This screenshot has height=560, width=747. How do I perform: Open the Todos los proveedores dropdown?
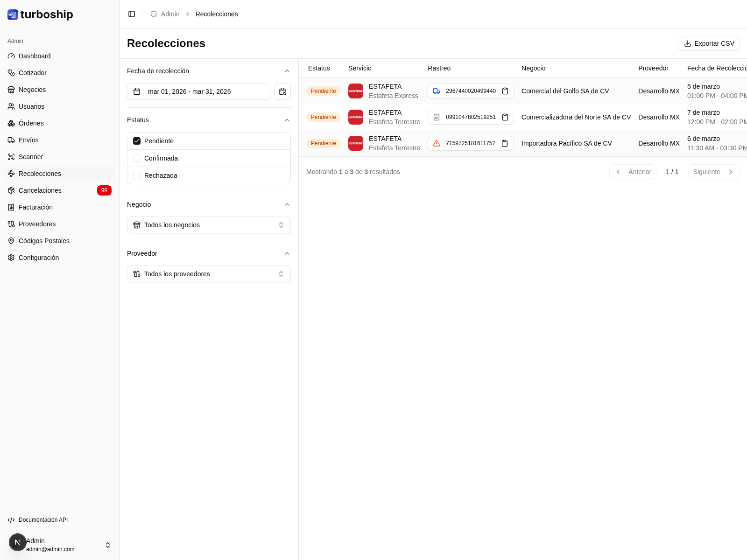pyautogui.click(x=209, y=274)
